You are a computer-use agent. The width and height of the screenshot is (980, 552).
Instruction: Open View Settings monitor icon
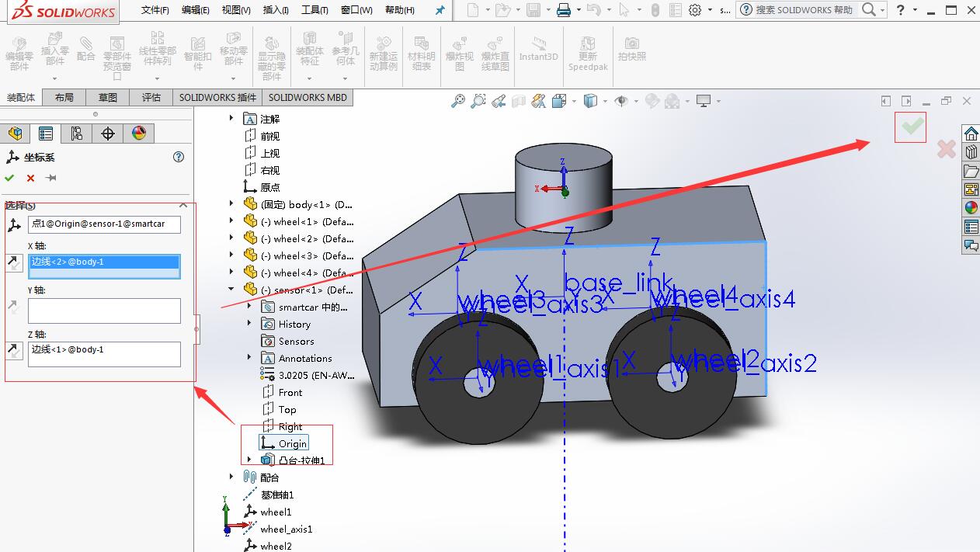click(x=704, y=101)
